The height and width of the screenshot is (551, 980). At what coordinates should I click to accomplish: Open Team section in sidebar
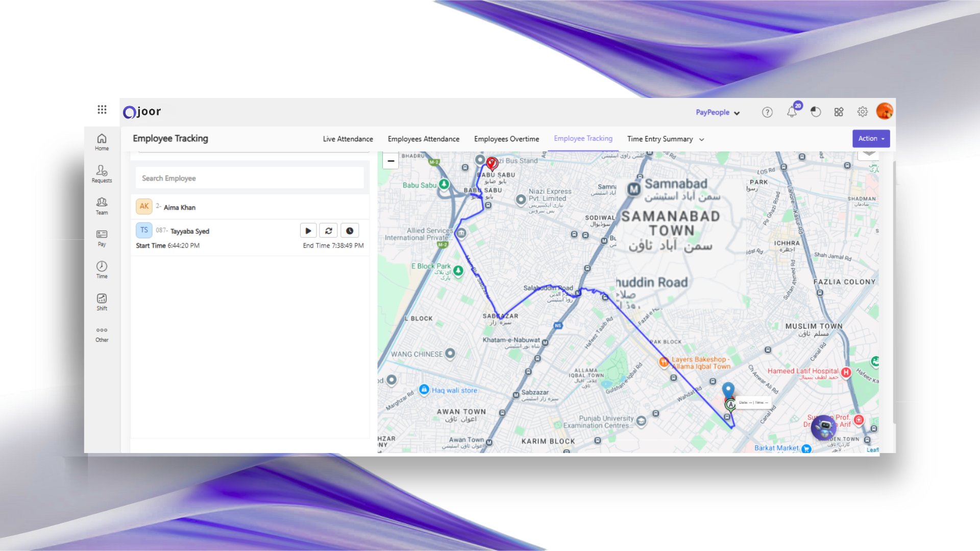(x=102, y=206)
